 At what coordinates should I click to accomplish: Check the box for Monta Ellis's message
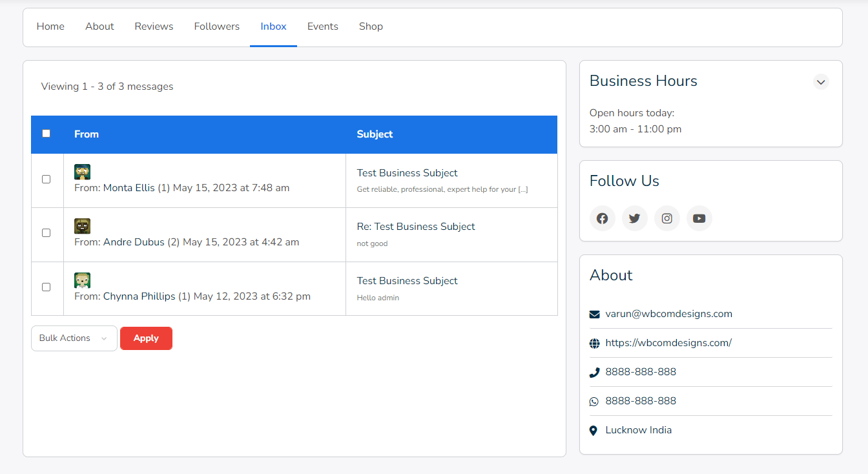tap(46, 180)
